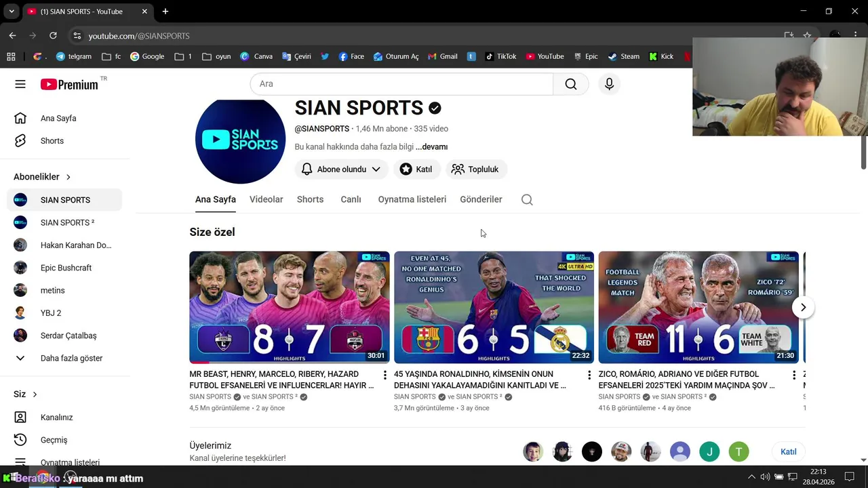Open the Twitter bird bookmark
The image size is (868, 488).
325,56
